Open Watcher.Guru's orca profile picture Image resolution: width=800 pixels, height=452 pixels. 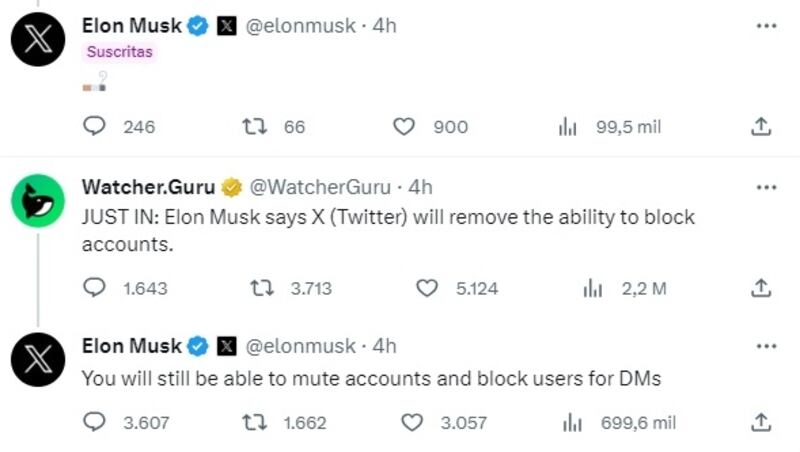click(x=38, y=200)
